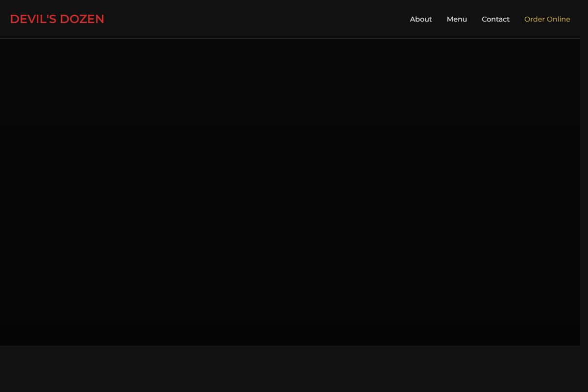Go to the Menu page

click(457, 19)
